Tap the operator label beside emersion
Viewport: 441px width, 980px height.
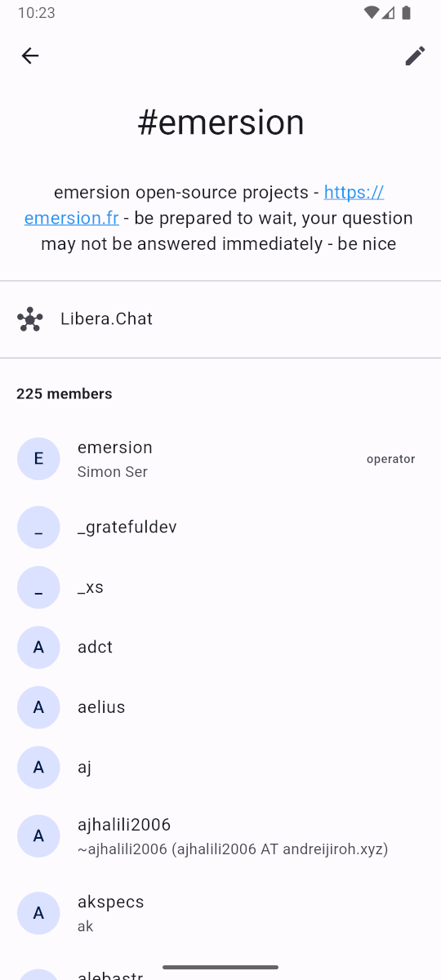[x=390, y=459]
